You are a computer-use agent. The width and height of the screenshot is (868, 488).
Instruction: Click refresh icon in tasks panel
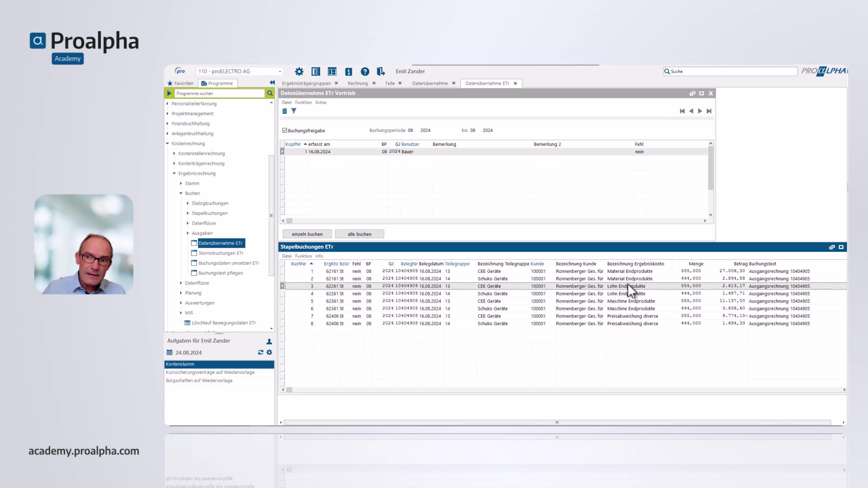(260, 352)
